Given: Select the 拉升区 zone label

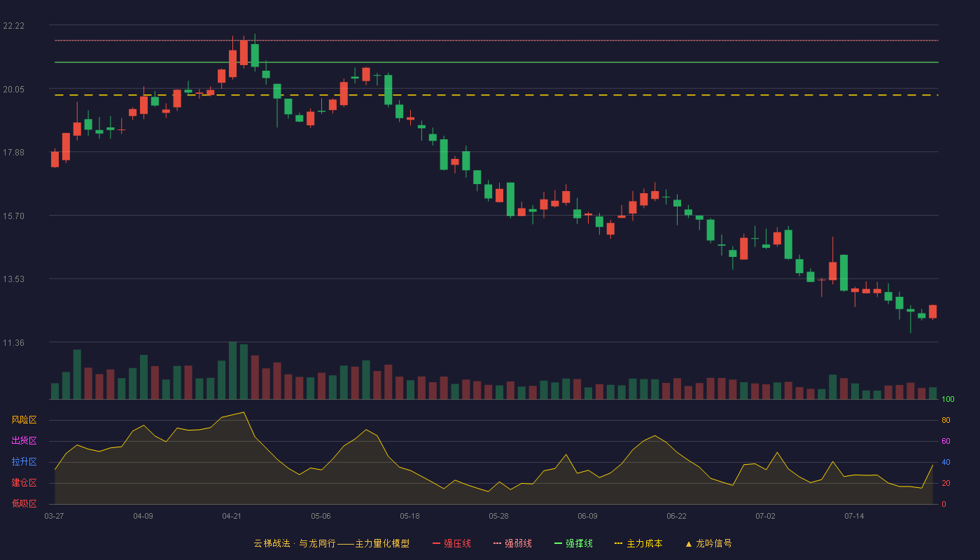Looking at the screenshot, I should pos(24,462).
